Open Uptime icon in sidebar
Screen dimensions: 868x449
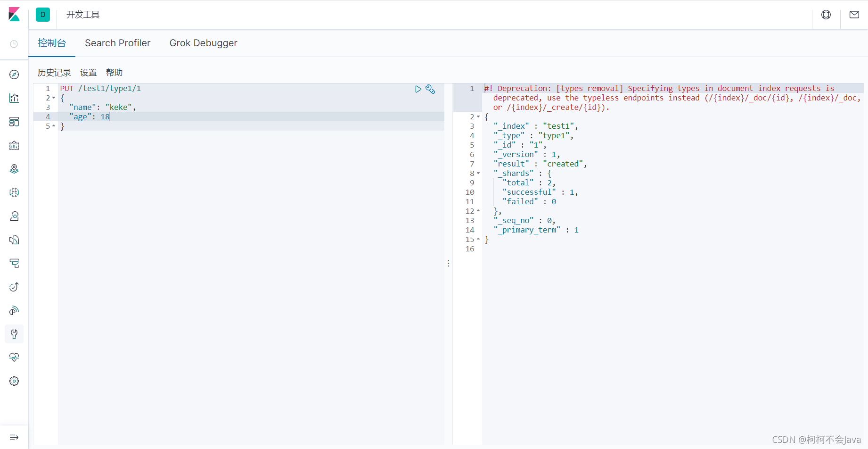coord(14,287)
